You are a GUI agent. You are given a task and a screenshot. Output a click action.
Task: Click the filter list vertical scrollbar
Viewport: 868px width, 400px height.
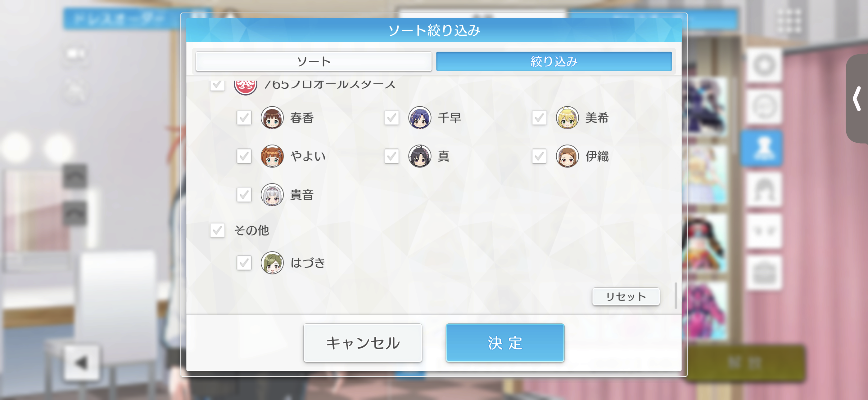[676, 295]
